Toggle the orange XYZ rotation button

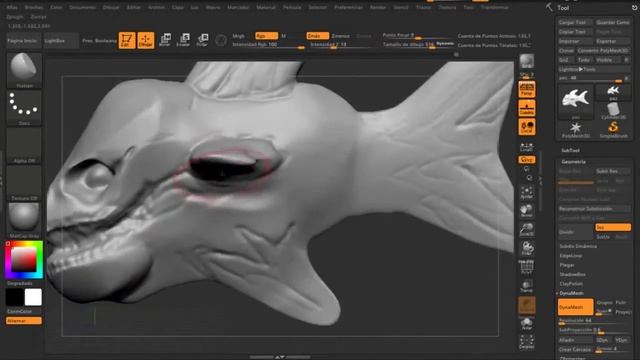[x=527, y=160]
